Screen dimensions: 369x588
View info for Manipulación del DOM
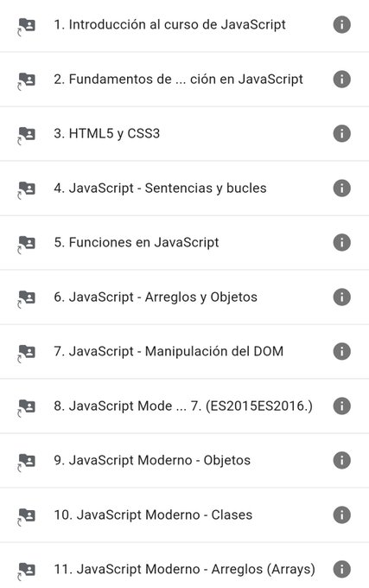(341, 351)
